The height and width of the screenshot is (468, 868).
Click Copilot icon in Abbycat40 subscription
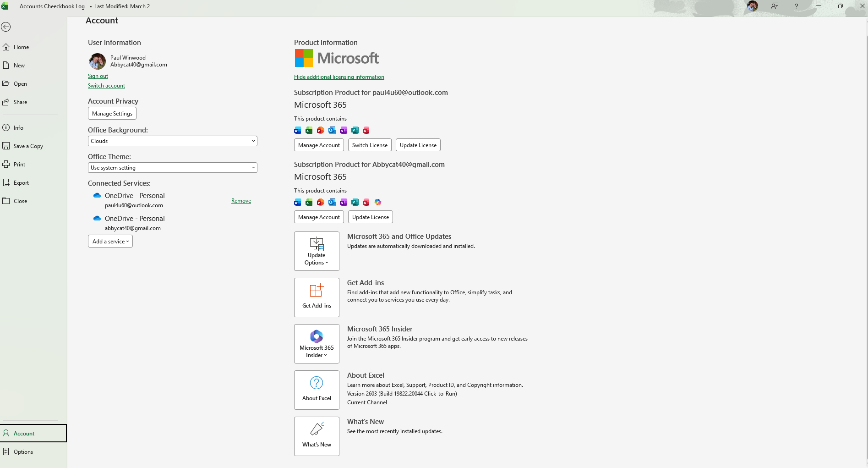coord(378,203)
